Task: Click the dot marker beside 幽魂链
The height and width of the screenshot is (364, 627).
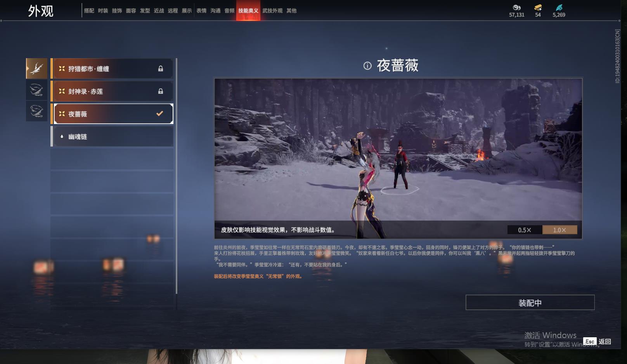Action: [x=62, y=136]
